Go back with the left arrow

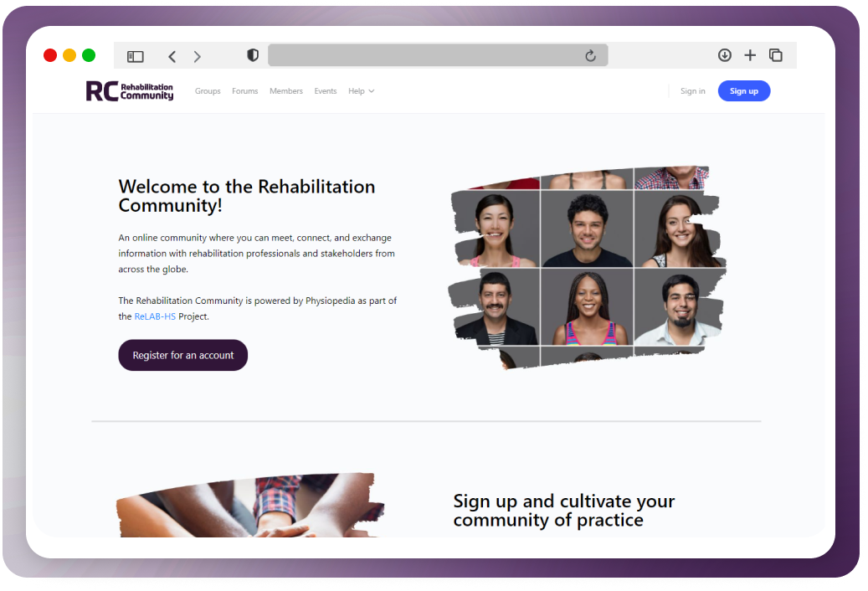(172, 56)
